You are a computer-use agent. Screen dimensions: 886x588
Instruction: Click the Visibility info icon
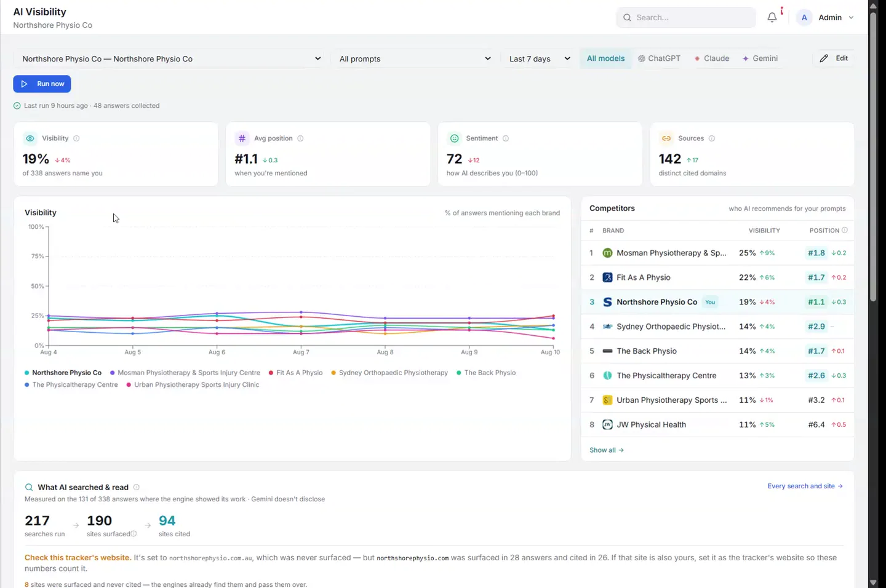tap(76, 138)
